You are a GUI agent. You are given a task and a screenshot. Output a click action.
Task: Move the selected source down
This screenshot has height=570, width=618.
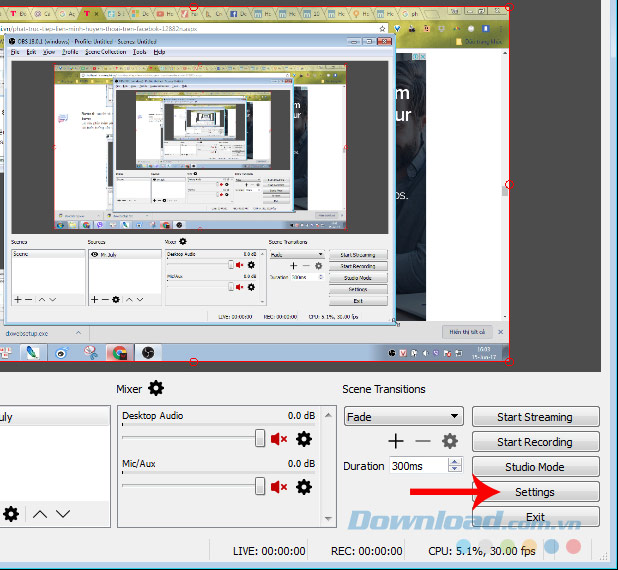[x=62, y=514]
